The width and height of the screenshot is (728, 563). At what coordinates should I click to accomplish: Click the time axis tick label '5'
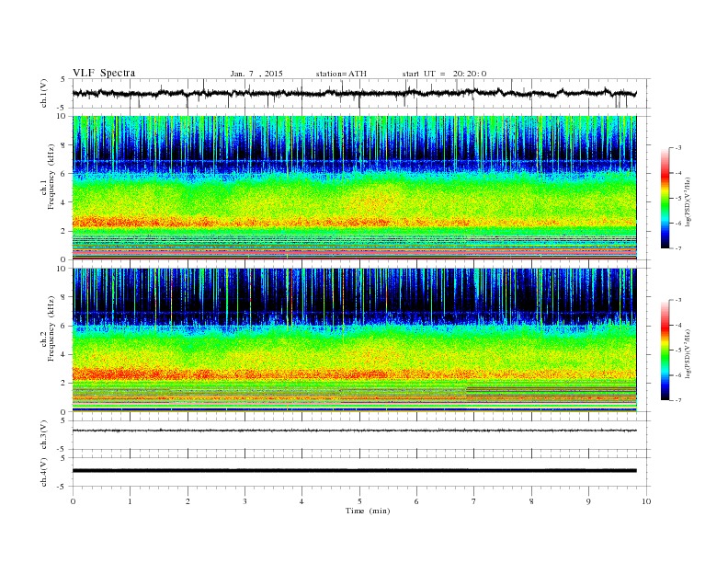359,501
